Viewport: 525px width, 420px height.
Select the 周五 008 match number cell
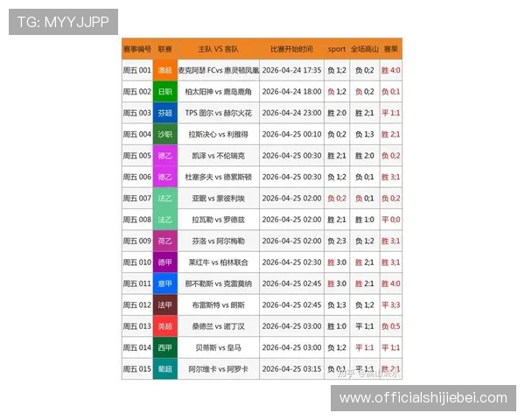137,220
